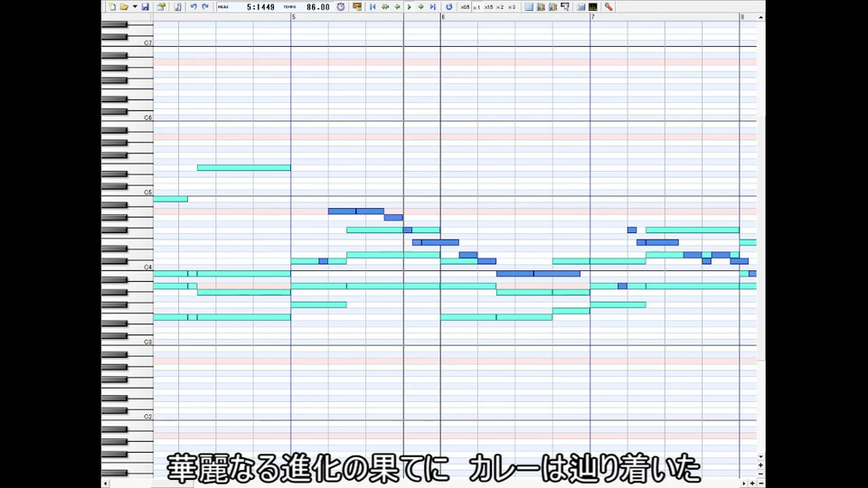
Task: Click the second mixer-style icon in the toolbar
Action: pos(552,6)
